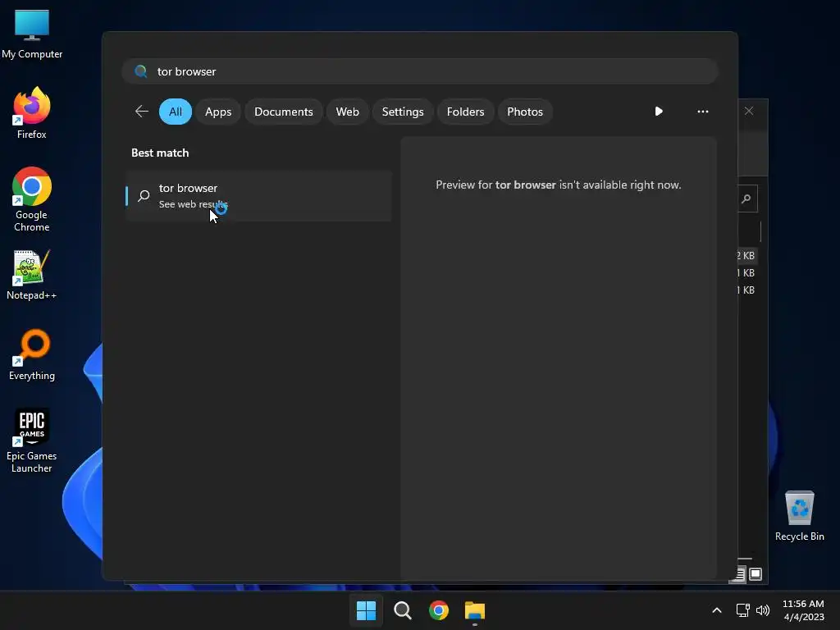This screenshot has height=630, width=840.
Task: Switch to the Folders filter tab
Action: [x=465, y=112]
